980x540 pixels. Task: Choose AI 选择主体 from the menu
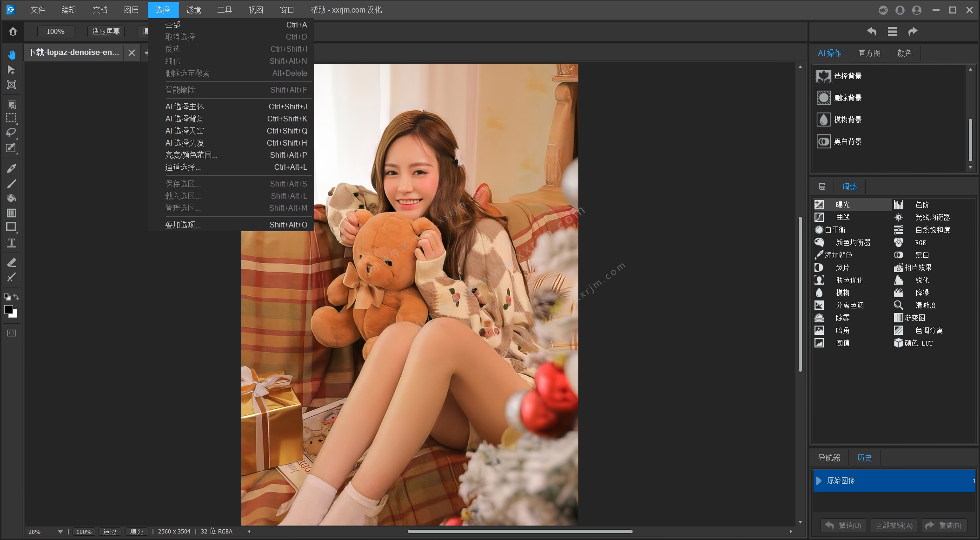185,107
